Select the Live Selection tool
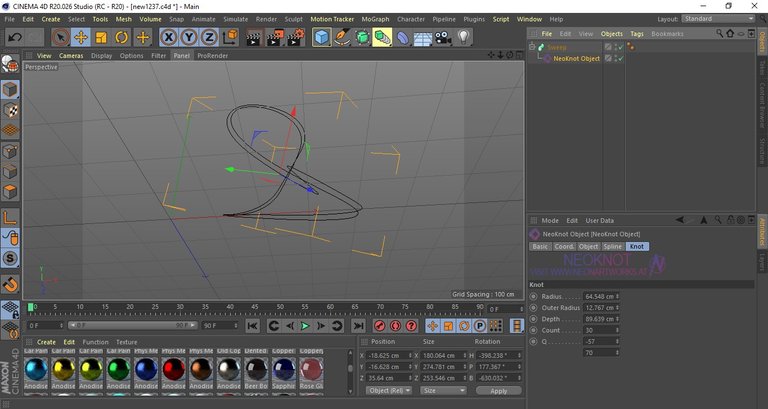This screenshot has width=768, height=409. [x=60, y=37]
